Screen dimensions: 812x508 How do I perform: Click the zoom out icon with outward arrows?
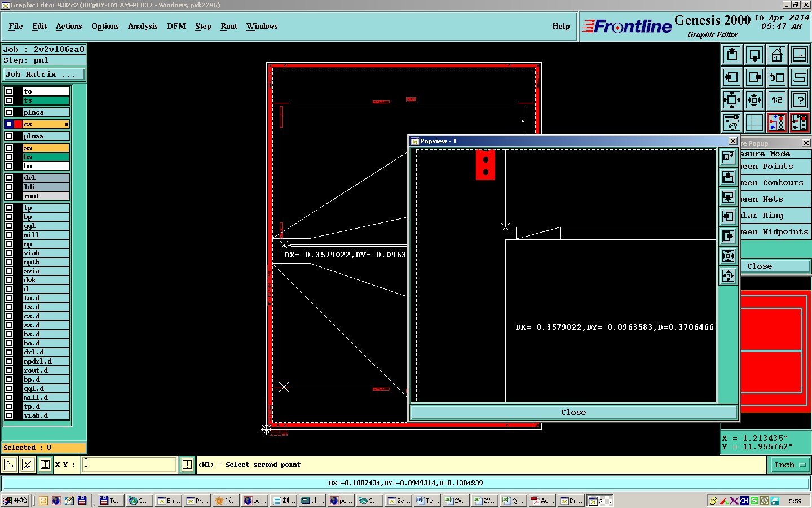[754, 100]
